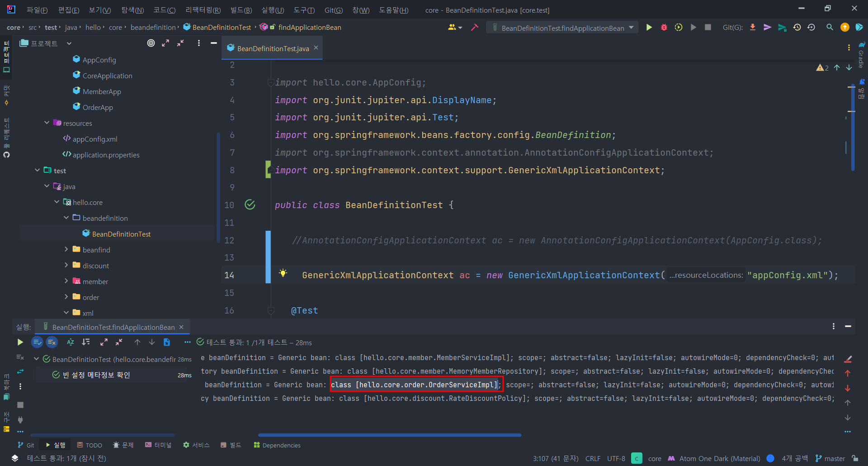This screenshot has width=868, height=466.
Task: Select the 빈 설정 메타정보 확인 test result
Action: 96,375
